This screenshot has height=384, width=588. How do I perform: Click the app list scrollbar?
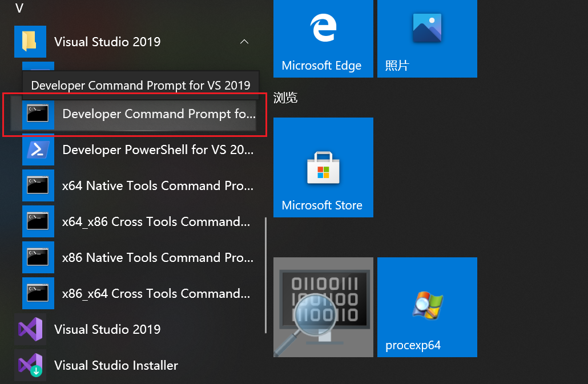[266, 274]
